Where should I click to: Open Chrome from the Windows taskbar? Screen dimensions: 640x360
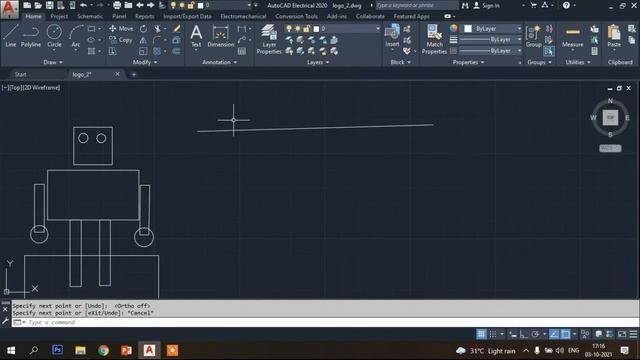tap(103, 350)
